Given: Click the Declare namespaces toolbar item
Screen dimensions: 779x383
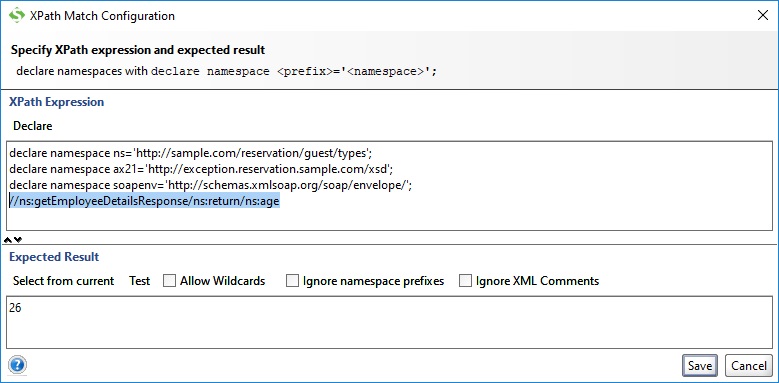Looking at the screenshot, I should click(32, 126).
